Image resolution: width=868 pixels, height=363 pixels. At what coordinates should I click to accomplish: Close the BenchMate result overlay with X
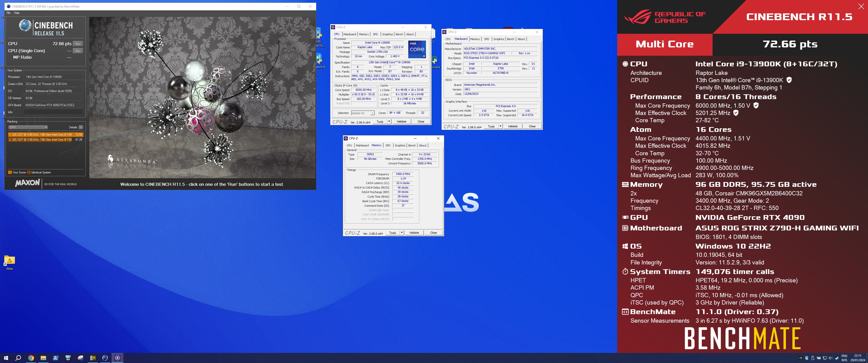pyautogui.click(x=861, y=6)
